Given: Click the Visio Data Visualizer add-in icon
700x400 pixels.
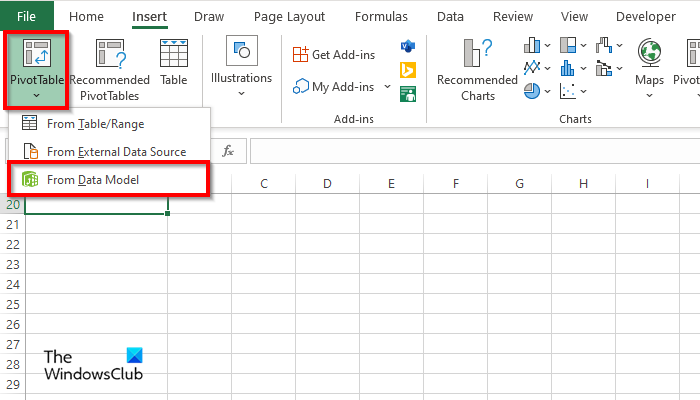Looking at the screenshot, I should click(x=408, y=47).
